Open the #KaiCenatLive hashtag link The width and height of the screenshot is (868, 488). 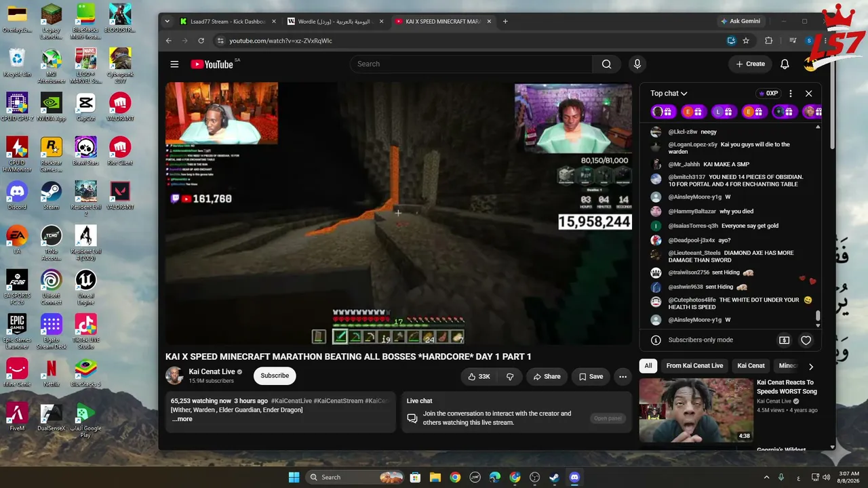pos(292,401)
